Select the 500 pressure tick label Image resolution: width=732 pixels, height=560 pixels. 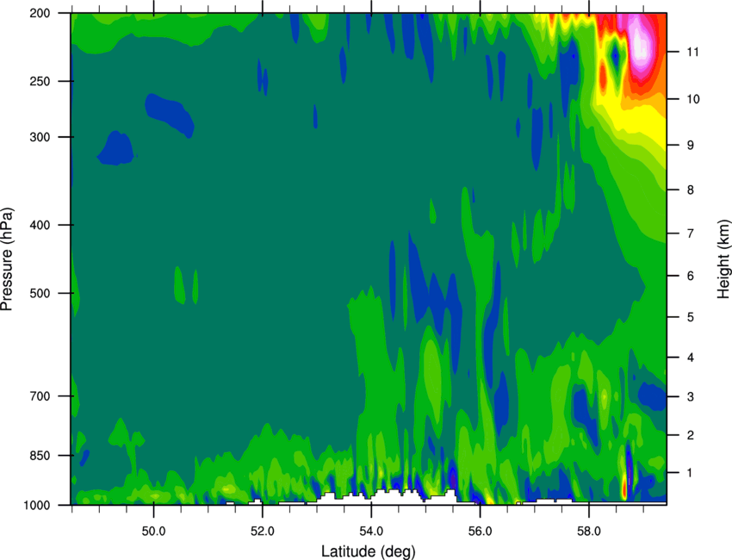[40, 293]
